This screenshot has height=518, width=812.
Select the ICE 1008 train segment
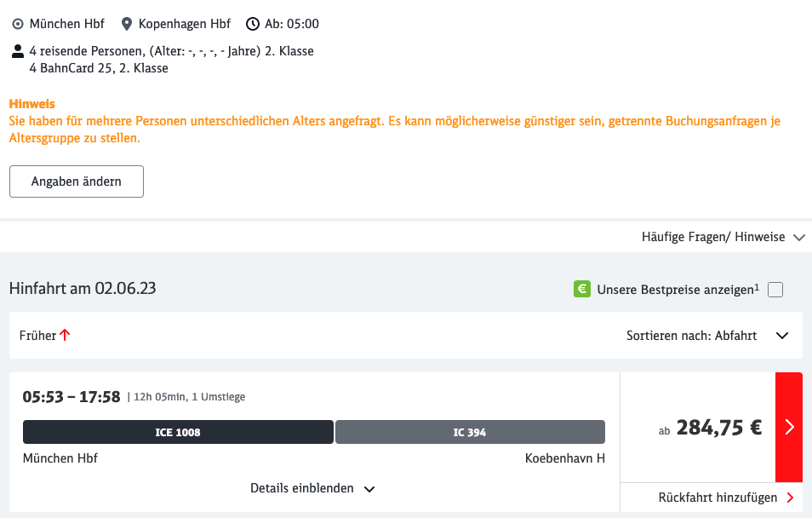[178, 432]
